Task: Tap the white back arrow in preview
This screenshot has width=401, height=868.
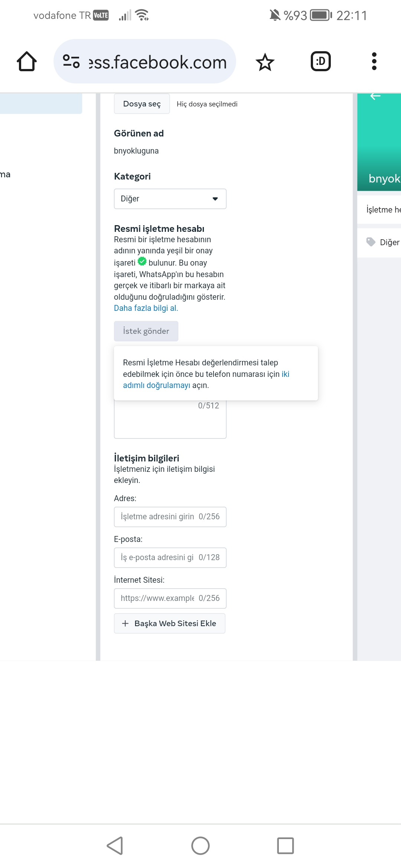Action: coord(375,96)
